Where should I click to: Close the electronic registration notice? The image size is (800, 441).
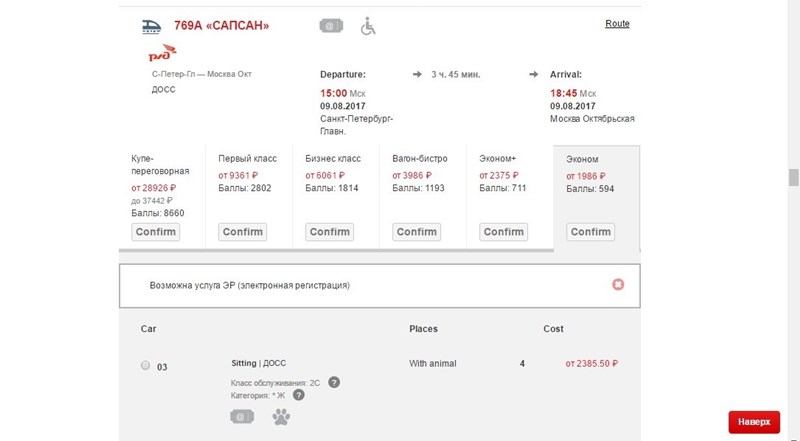coord(618,285)
